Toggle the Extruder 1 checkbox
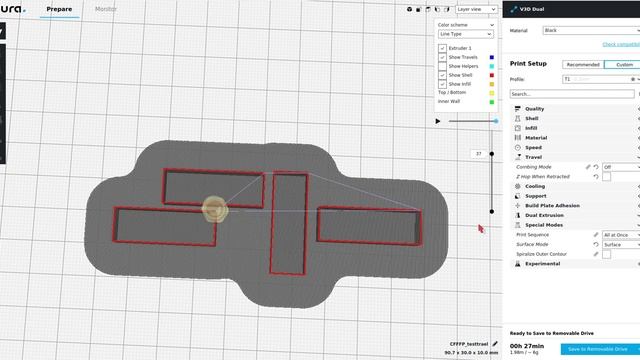The image size is (640, 360). coord(442,48)
